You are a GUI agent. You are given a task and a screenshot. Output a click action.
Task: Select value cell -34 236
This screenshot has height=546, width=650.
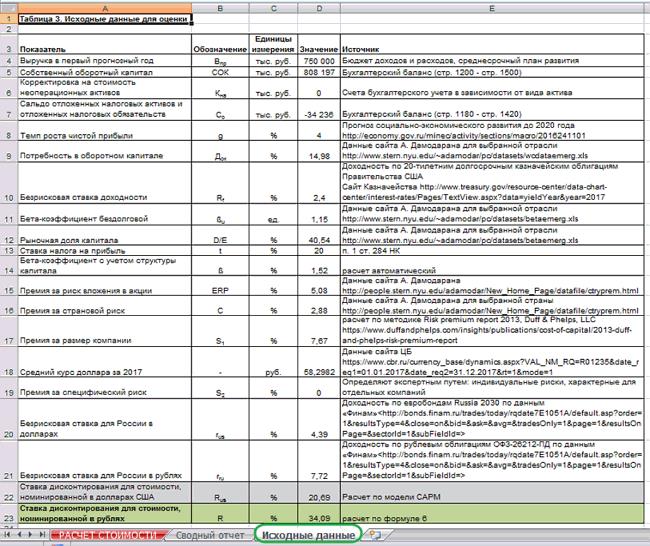pos(319,109)
